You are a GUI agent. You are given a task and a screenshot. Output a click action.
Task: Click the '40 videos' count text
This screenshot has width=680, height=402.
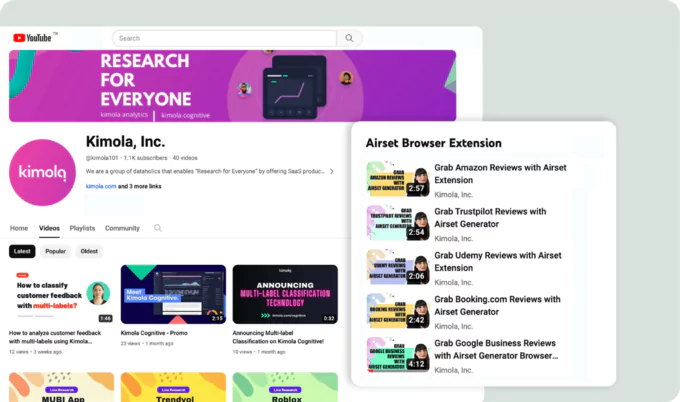tap(185, 158)
